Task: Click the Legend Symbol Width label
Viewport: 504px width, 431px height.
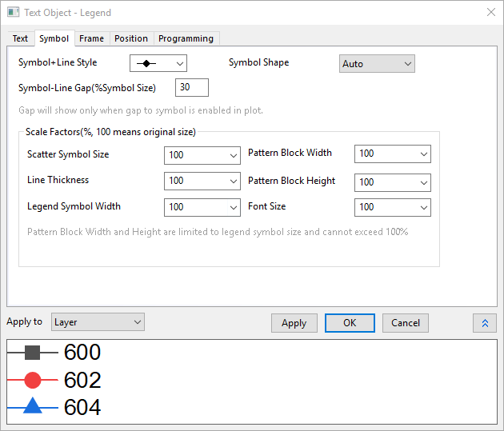Action: click(74, 206)
